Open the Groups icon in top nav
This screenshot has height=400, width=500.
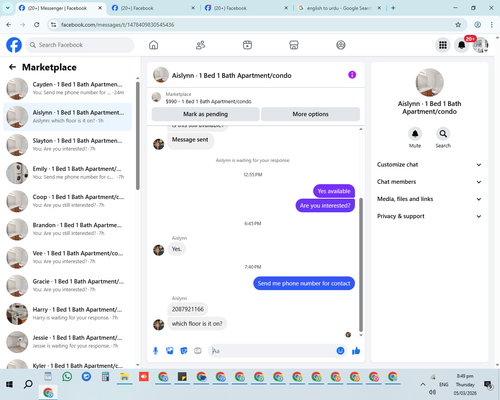point(341,45)
